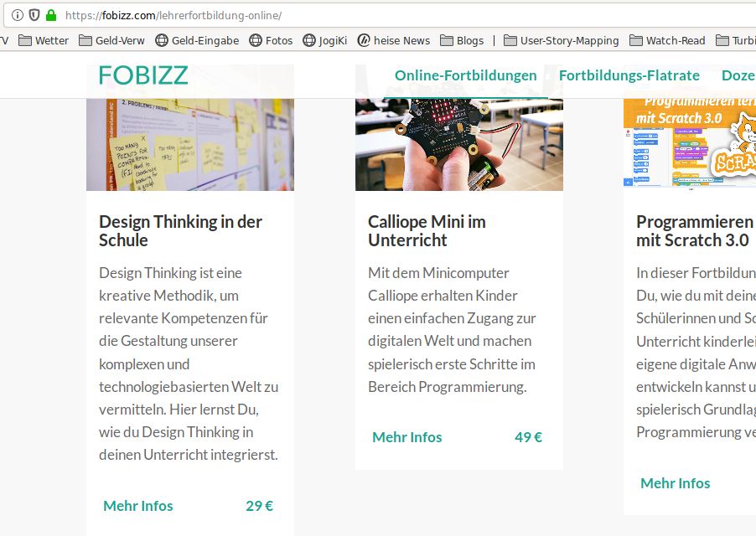Open the Calliope Mini im Unterricht title

(427, 230)
